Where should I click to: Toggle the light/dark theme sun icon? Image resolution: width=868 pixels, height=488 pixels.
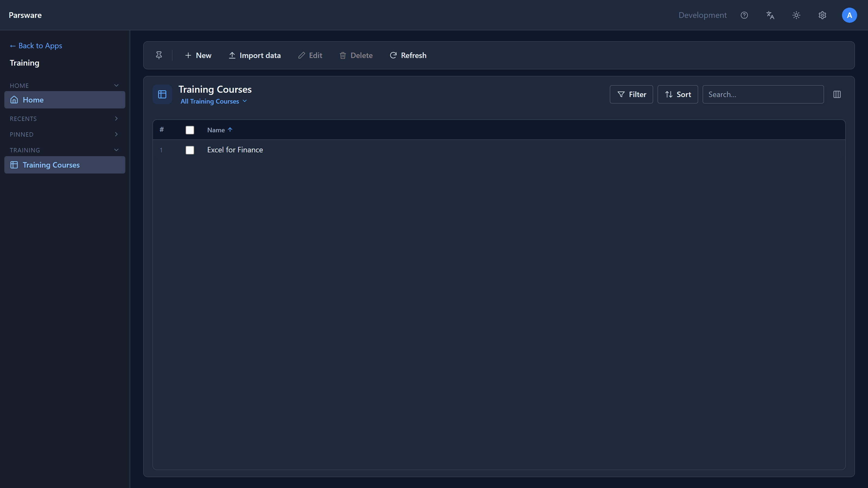tap(796, 15)
